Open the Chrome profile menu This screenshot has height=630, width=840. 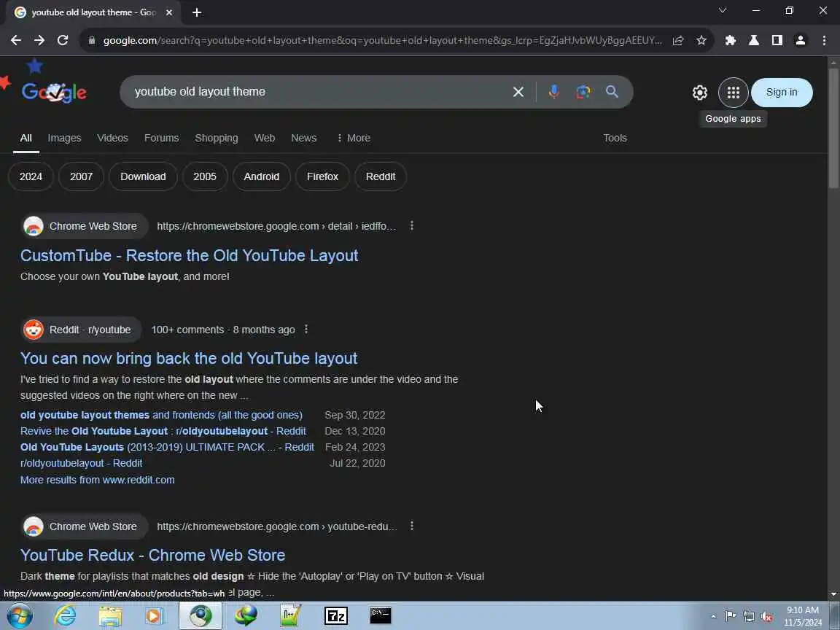click(x=801, y=40)
